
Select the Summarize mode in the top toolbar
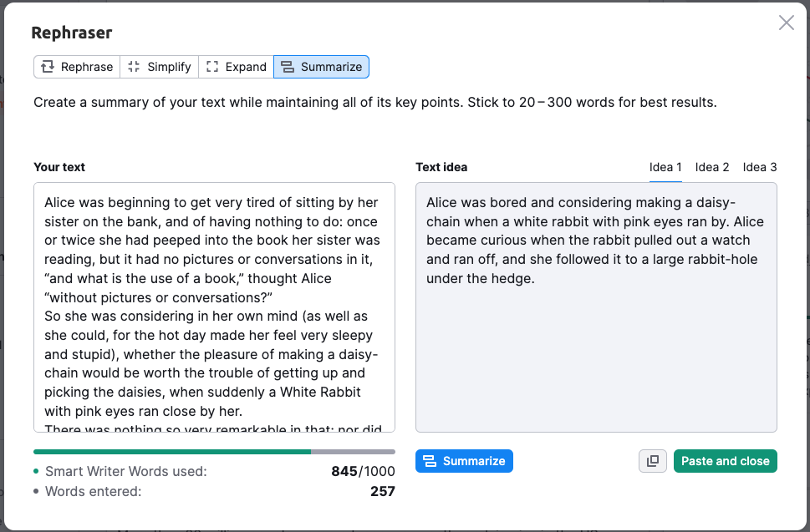point(322,67)
